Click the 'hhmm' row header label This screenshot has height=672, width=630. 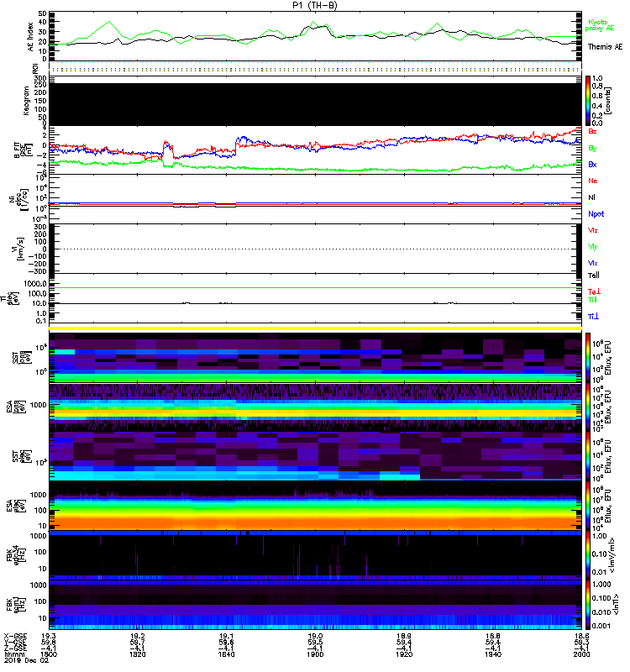tap(13, 654)
